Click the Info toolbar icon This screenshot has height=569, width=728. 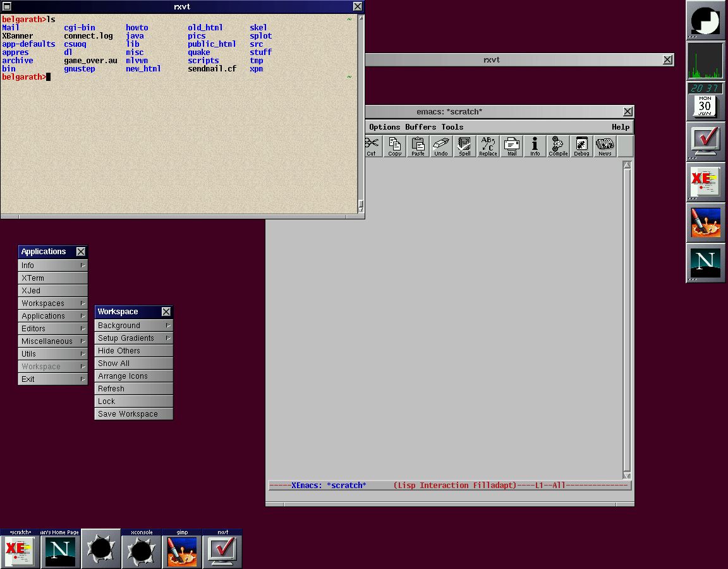(535, 146)
